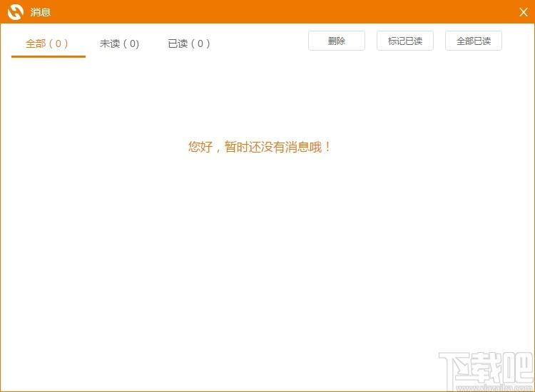Close the 消息 window
The height and width of the screenshot is (392, 535).
[524, 12]
